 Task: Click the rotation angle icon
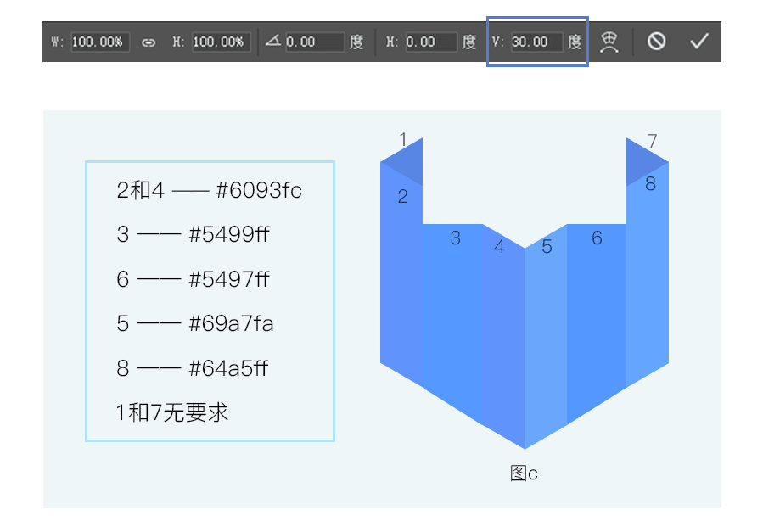click(x=272, y=41)
